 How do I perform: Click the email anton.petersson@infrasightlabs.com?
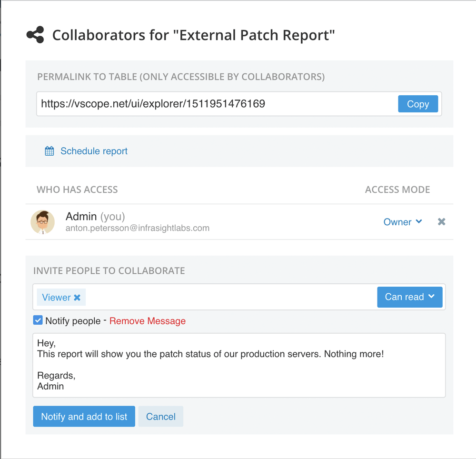click(x=138, y=228)
